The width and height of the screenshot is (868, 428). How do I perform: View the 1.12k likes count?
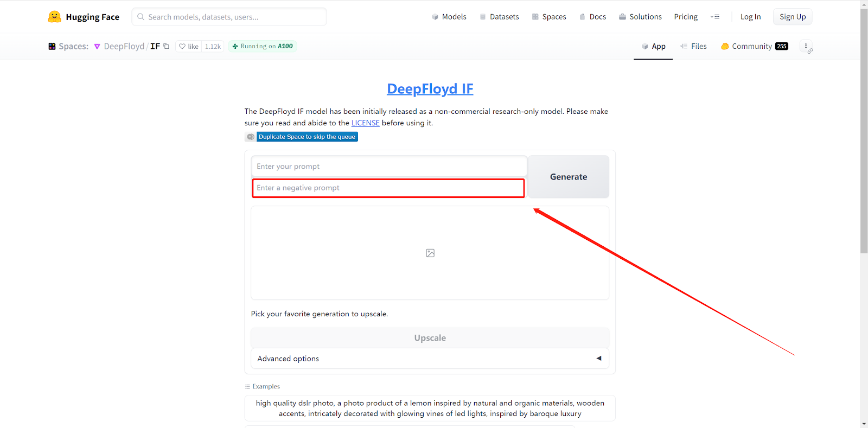[213, 46]
